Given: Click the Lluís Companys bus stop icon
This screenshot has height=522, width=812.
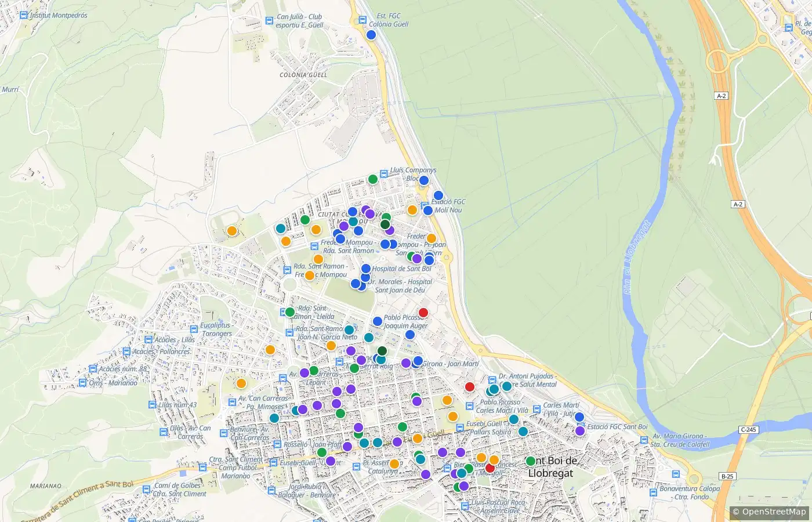Looking at the screenshot, I should click(383, 173).
